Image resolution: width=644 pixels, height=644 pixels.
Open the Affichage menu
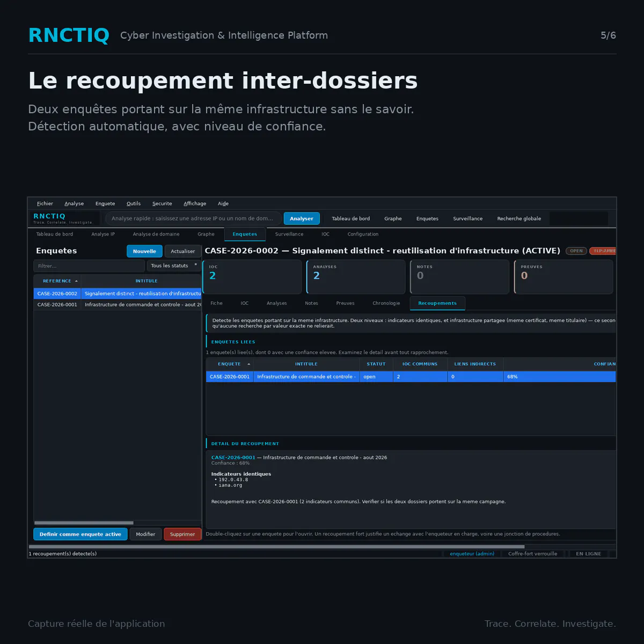click(195, 203)
